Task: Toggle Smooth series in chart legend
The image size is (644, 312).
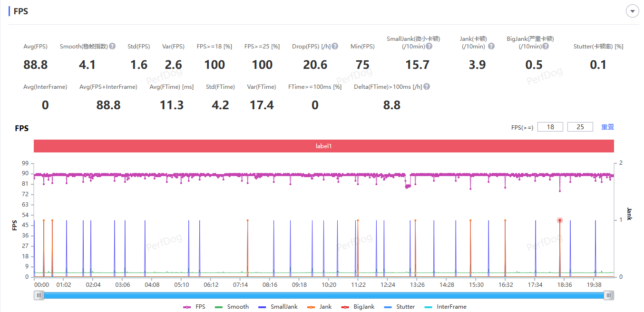Action: (232, 307)
